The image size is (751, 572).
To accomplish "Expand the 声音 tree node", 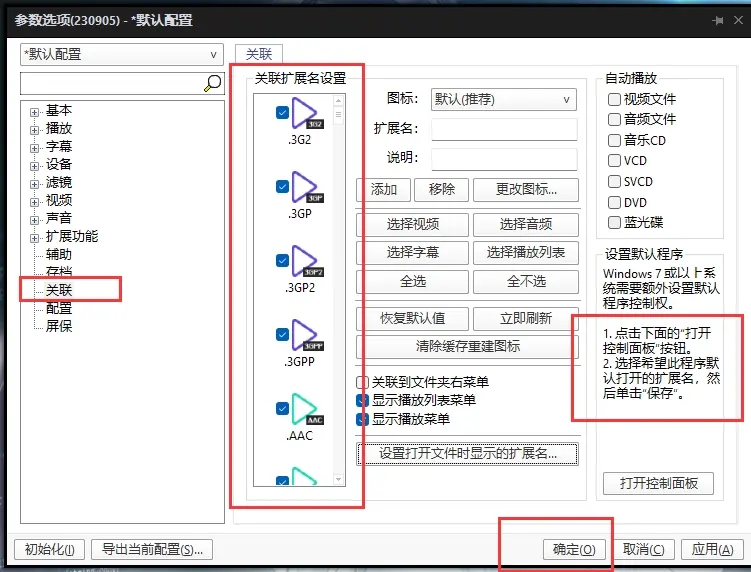I will 34,220.
